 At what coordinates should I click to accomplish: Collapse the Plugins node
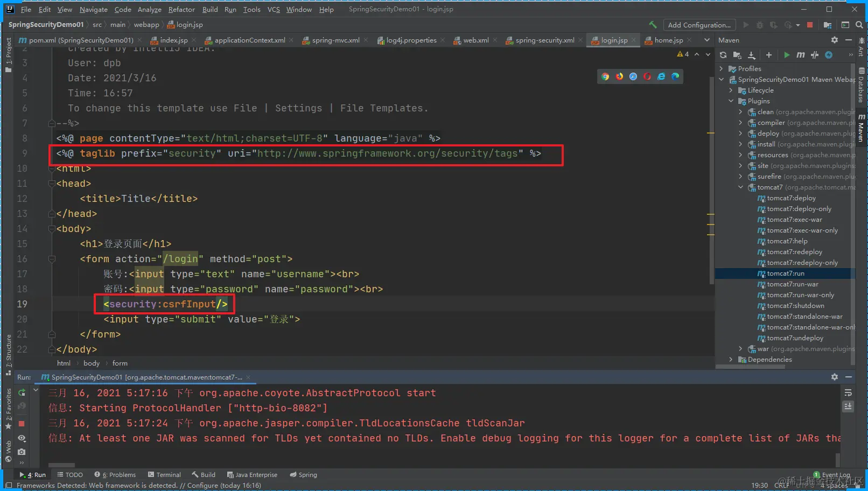(731, 101)
